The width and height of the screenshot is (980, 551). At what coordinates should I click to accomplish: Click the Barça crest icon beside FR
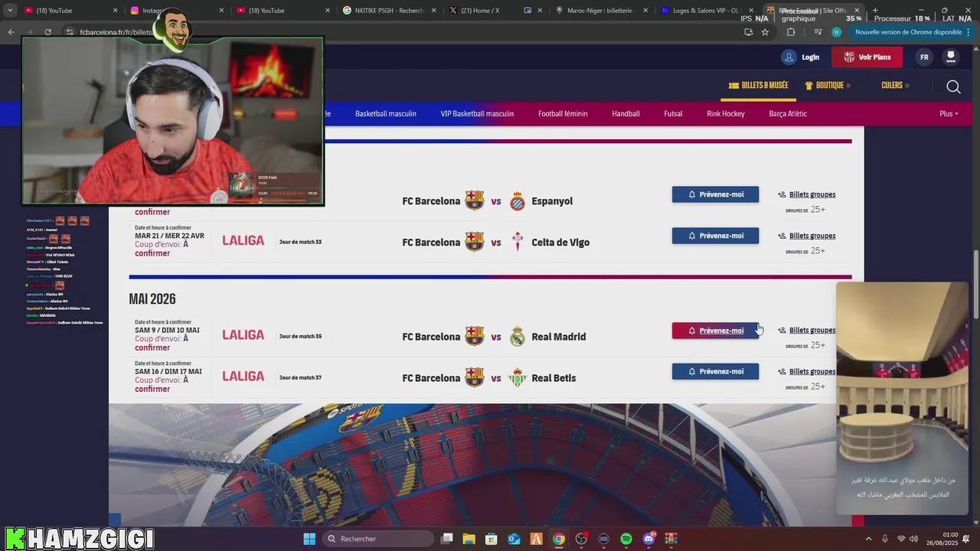[x=951, y=57]
